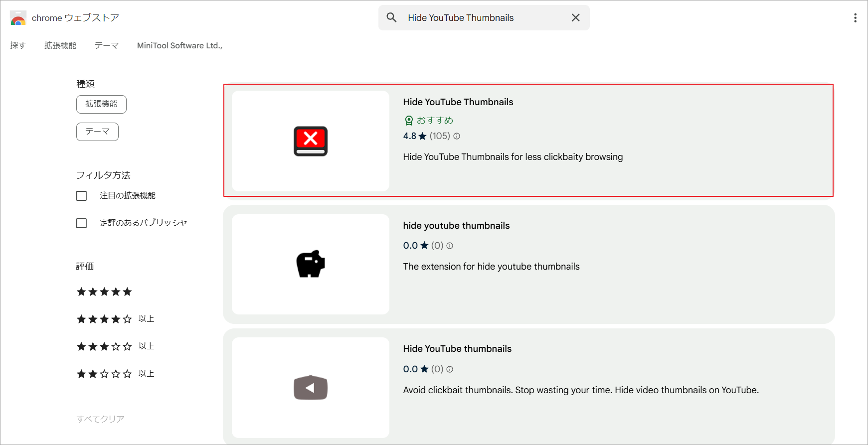This screenshot has width=868, height=445.
Task: Filter by three stars 以上
Action: point(115,346)
